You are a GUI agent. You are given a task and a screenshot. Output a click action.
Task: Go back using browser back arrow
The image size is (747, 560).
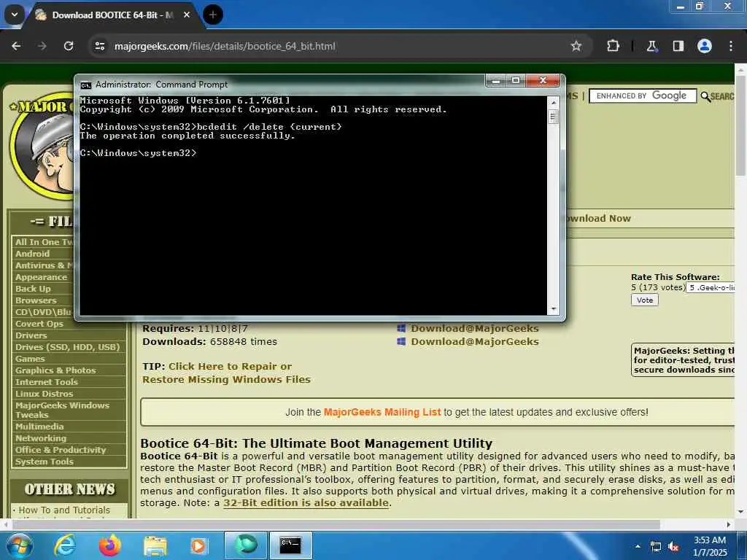(16, 46)
